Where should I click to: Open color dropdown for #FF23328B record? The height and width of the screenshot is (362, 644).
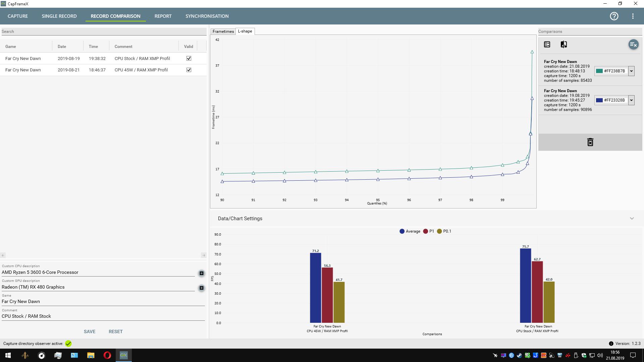[x=631, y=100]
